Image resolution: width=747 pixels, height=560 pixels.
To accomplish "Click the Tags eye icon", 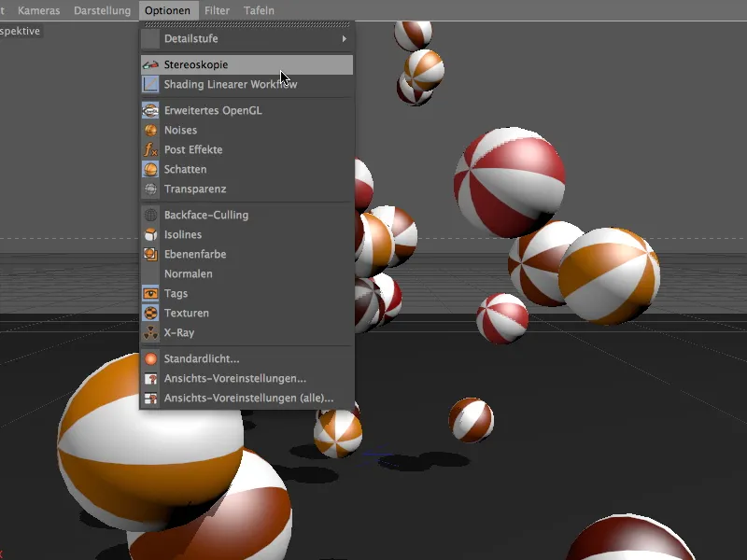I will (150, 293).
